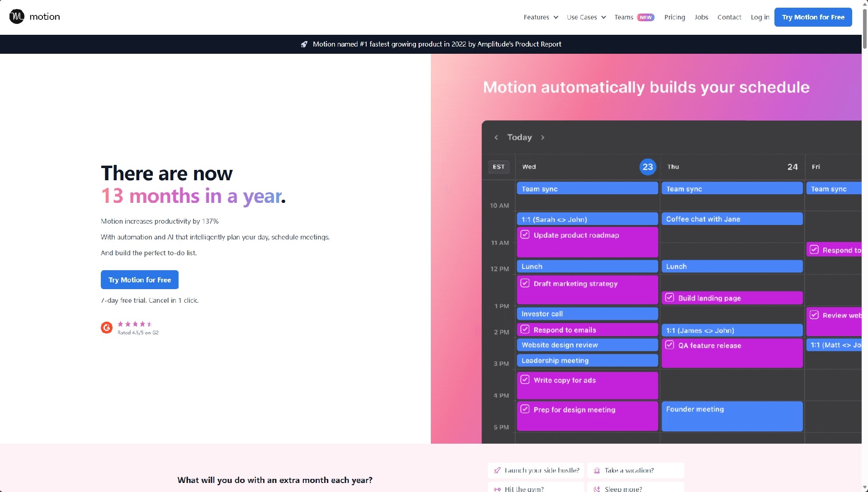Click the Log in link
Viewport: 868px width, 492px height.
click(760, 17)
